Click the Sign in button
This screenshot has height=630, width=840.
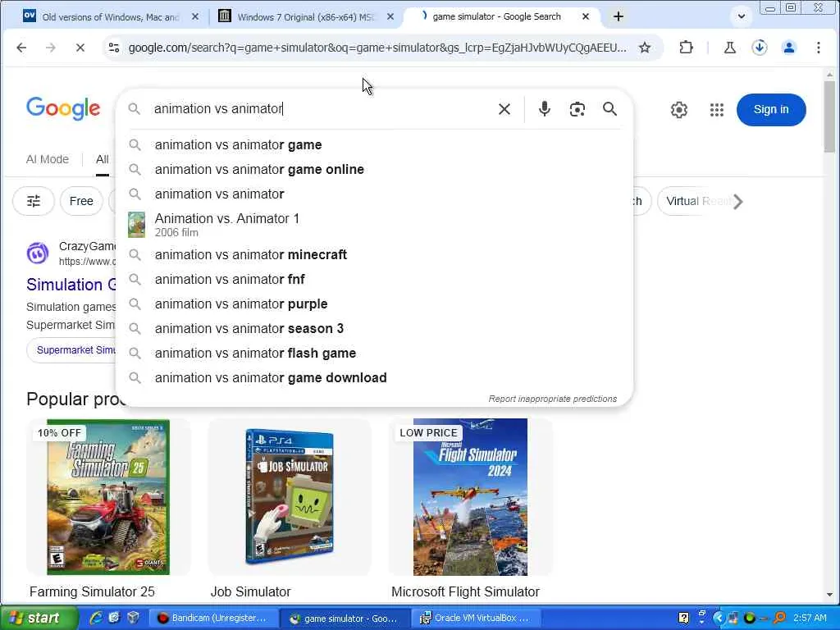coord(771,110)
